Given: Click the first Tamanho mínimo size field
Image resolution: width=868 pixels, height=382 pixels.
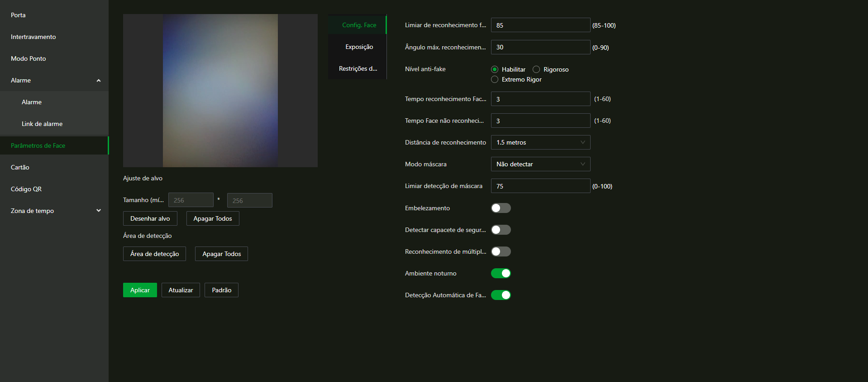Looking at the screenshot, I should (191, 200).
